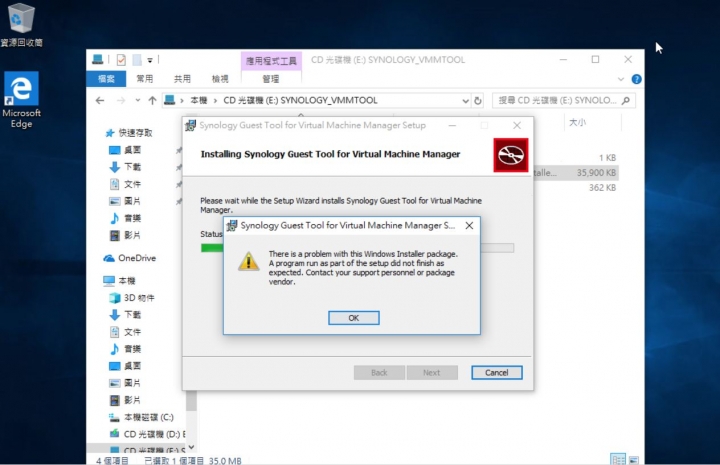
Task: Switch to large icons view layout
Action: click(x=634, y=459)
